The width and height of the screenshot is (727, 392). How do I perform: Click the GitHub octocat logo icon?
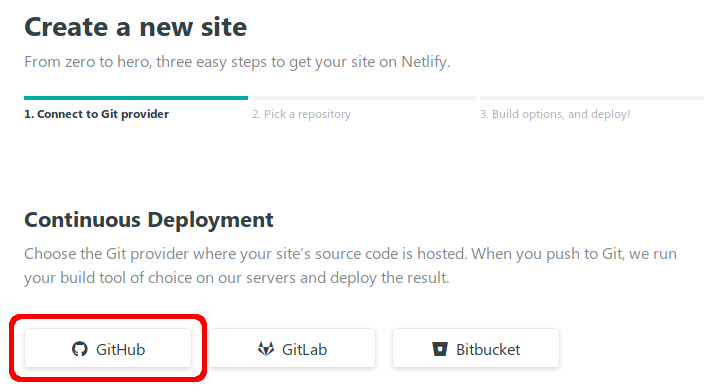(80, 349)
